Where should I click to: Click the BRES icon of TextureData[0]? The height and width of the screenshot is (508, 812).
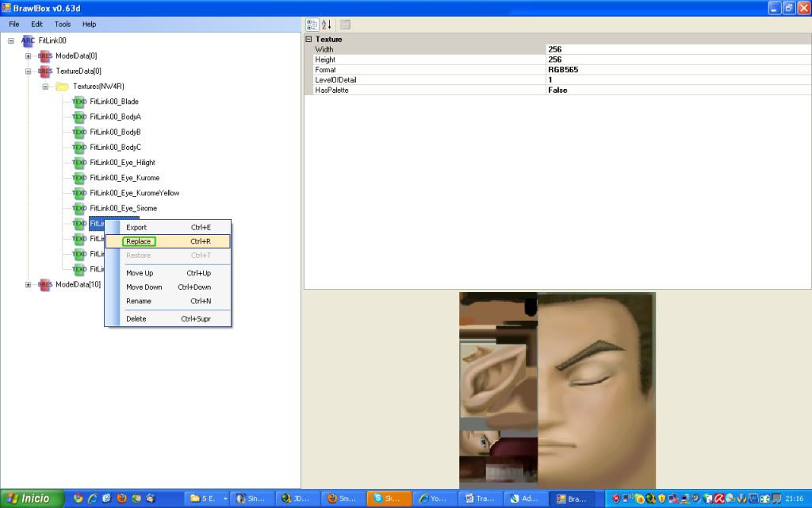pos(45,71)
